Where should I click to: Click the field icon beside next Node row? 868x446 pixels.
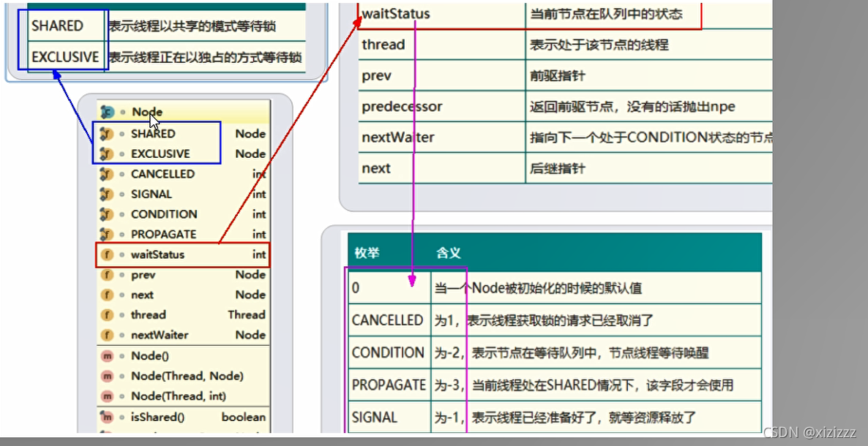point(106,295)
